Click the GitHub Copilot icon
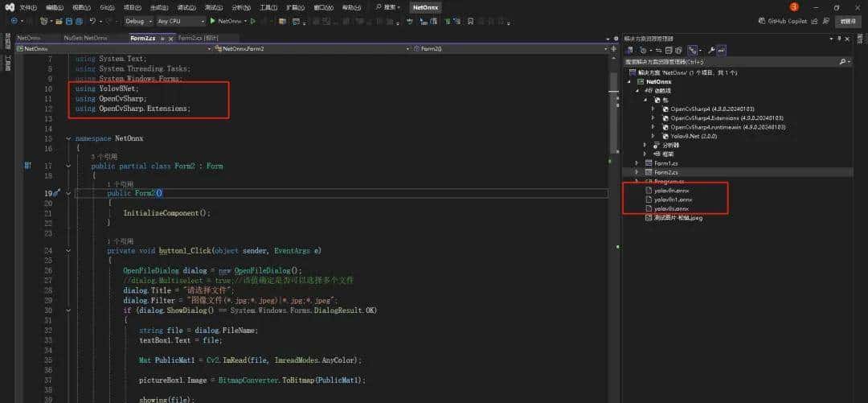 [x=762, y=21]
